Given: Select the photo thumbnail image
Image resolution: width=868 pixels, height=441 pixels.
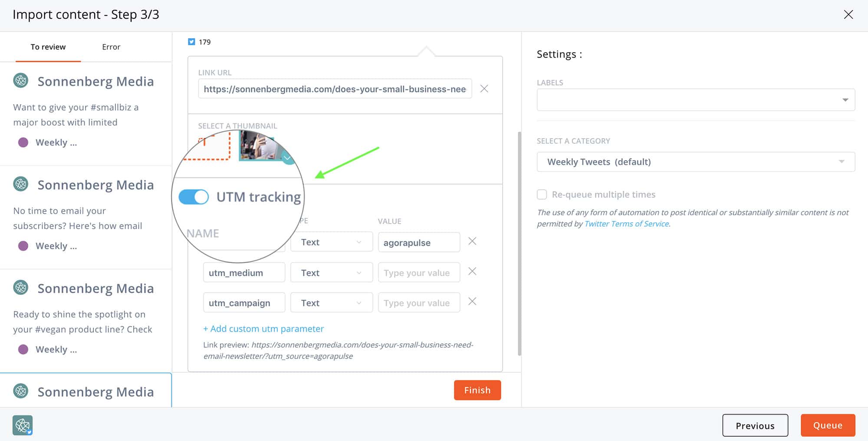Looking at the screenshot, I should click(266, 147).
